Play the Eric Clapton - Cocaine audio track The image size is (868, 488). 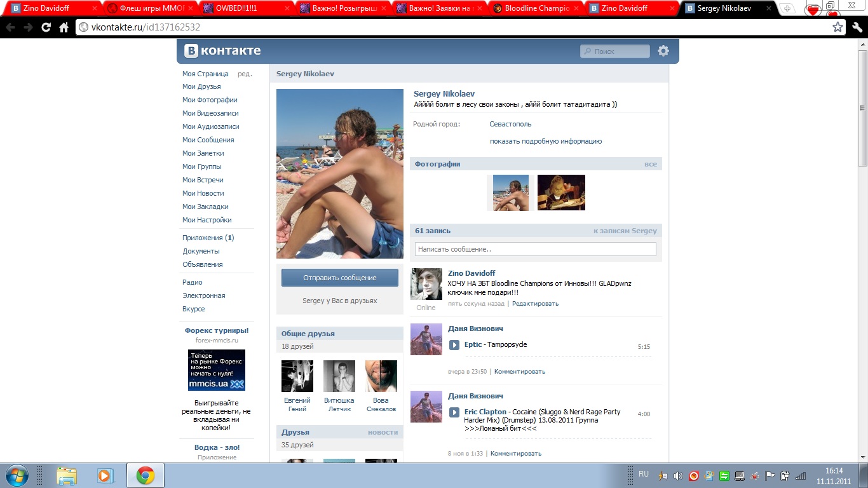point(454,412)
